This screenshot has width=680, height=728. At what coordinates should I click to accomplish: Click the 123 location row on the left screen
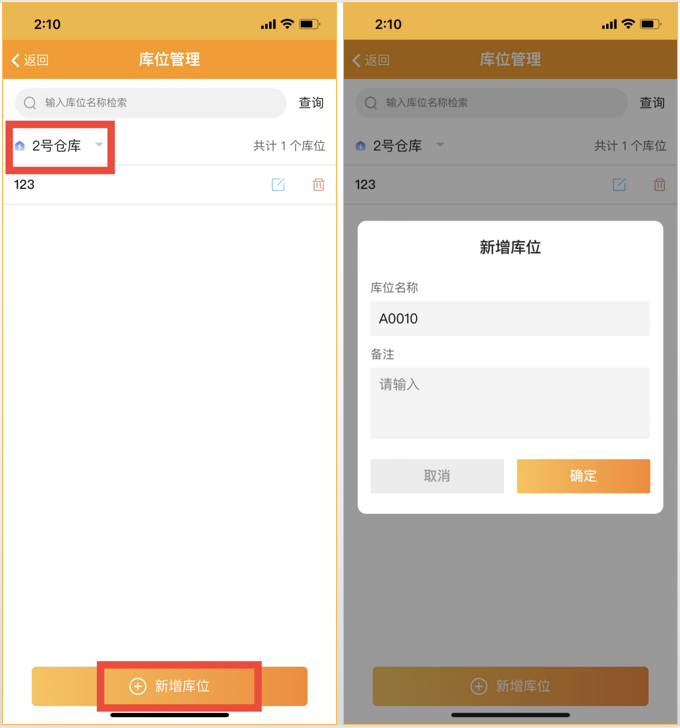[x=169, y=184]
